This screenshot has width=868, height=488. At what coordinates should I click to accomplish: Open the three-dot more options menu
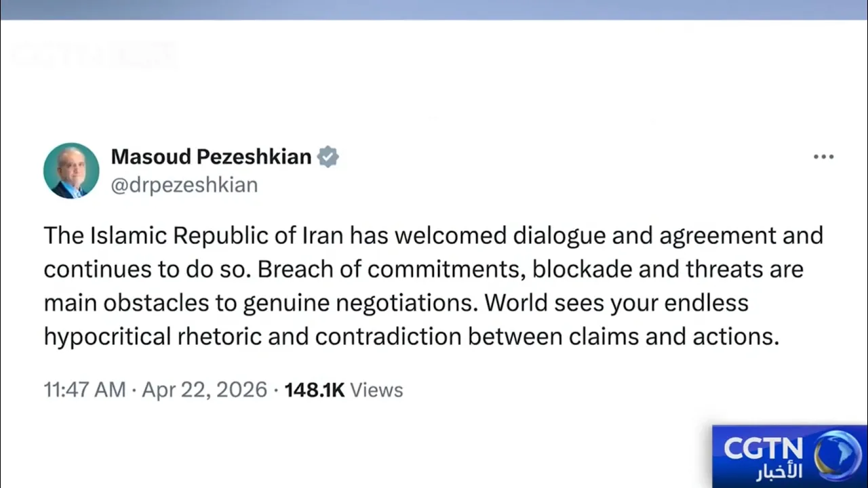[823, 157]
